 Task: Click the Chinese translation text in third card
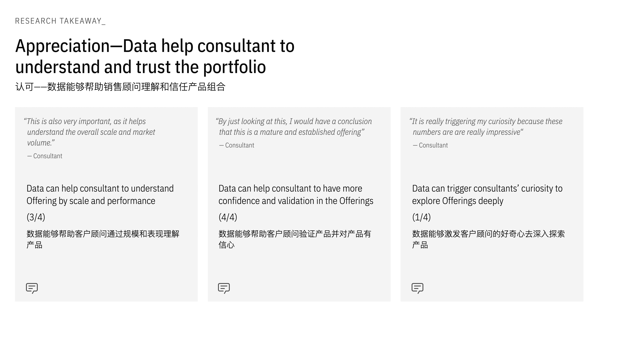489,239
